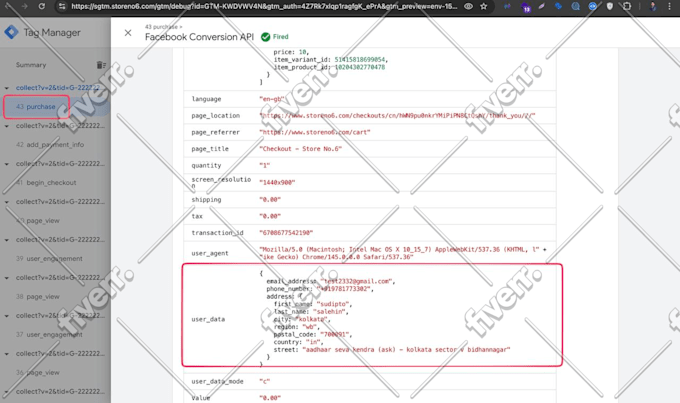Select Summary in the left sidebar
680x403 pixels.
(31, 65)
